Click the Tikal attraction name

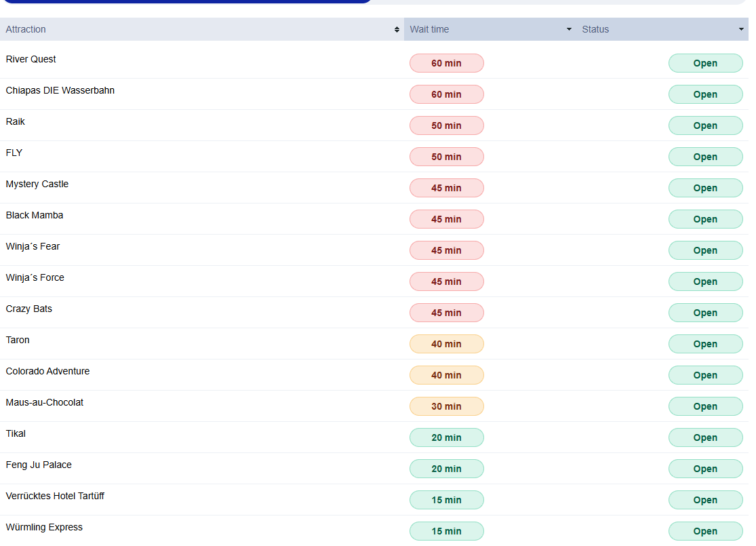pos(16,433)
